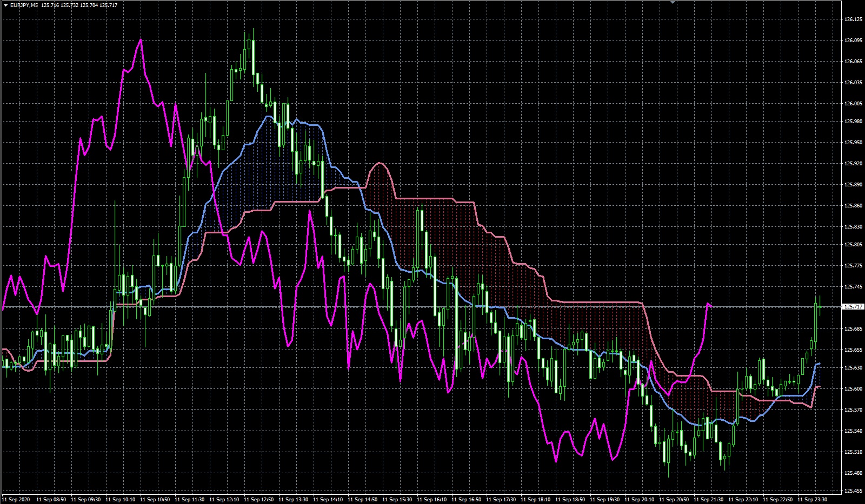Click the 11 Sep 14:50 time label
The image size is (865, 504).
tap(362, 500)
